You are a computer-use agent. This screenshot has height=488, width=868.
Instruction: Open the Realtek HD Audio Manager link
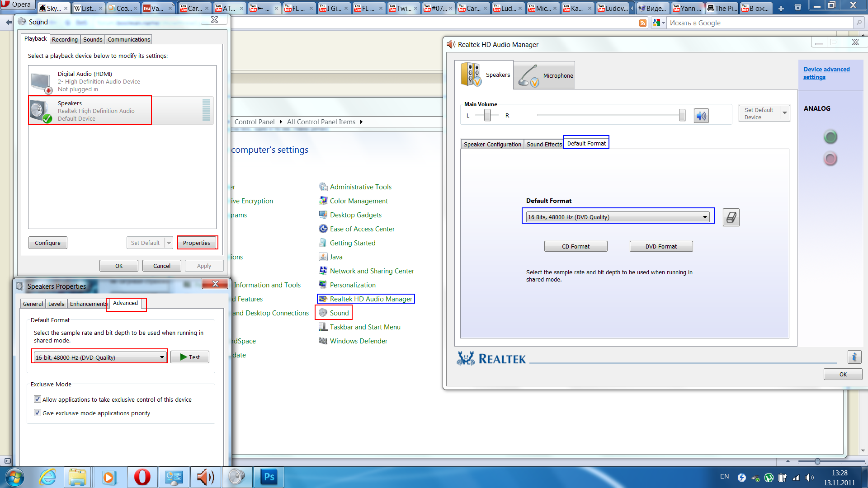366,299
